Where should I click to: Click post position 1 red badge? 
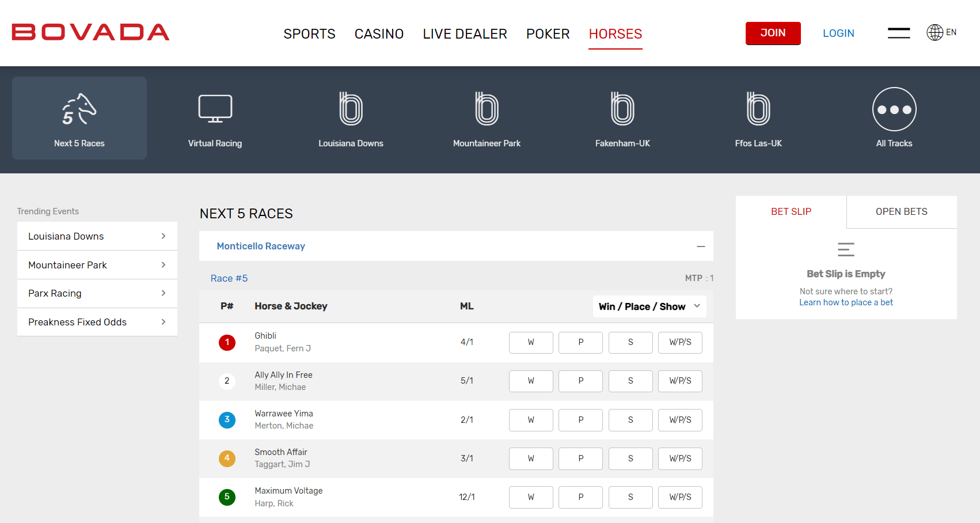(x=227, y=343)
